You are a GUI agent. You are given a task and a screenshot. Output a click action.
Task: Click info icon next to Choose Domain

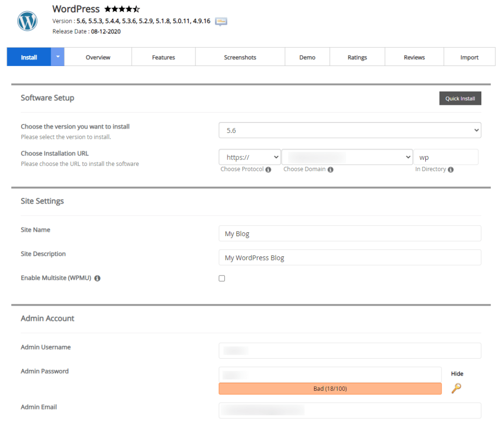pos(330,169)
